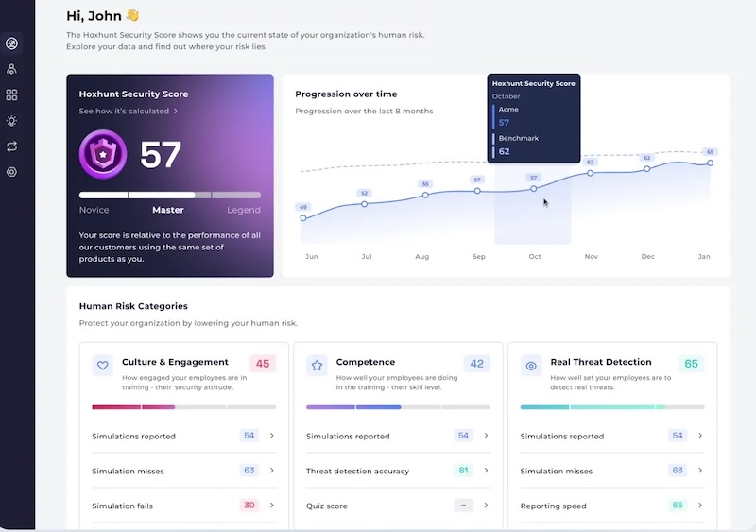The height and width of the screenshot is (532, 756).
Task: Open Real Threat Detection card title
Action: [x=601, y=362]
